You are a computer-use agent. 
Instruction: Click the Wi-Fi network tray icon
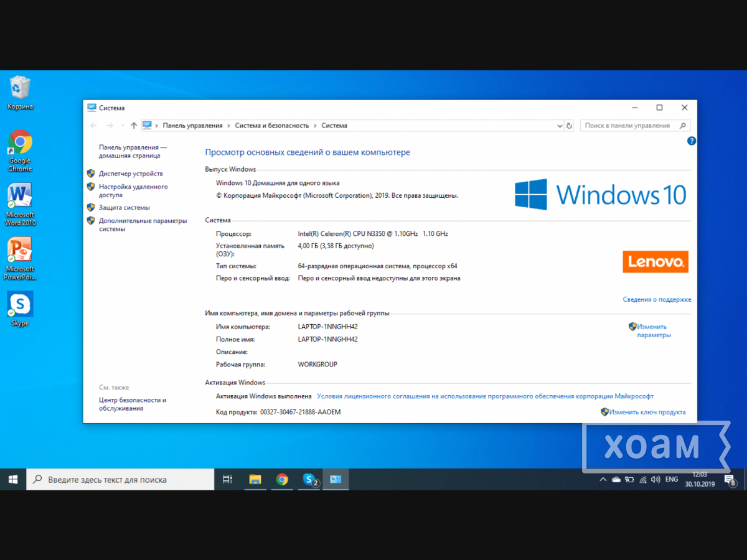642,480
